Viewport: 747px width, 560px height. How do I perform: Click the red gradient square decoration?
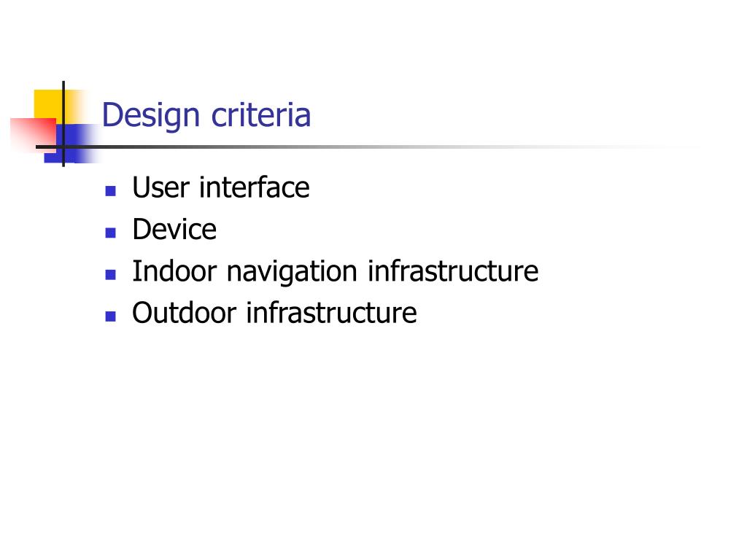[34, 135]
